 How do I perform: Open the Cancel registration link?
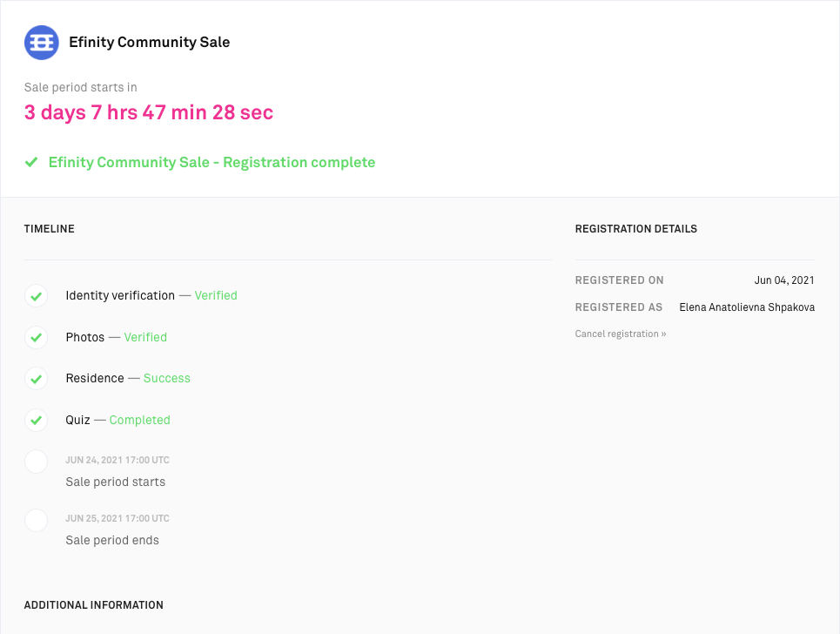click(x=621, y=334)
